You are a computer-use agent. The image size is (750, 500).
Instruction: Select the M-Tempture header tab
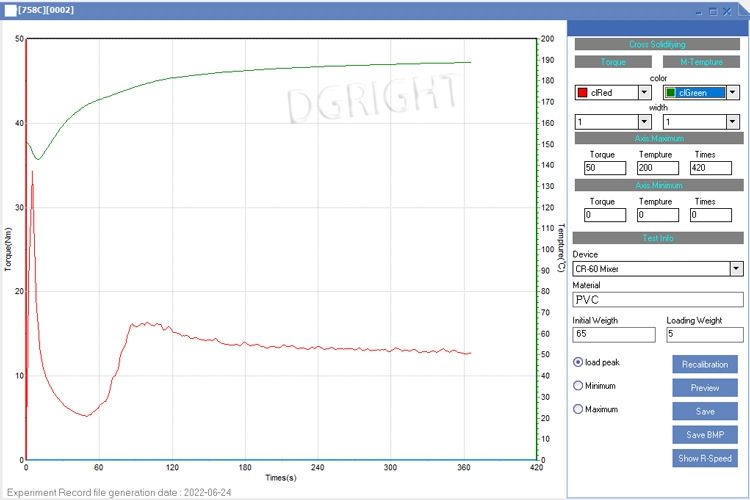coord(701,62)
